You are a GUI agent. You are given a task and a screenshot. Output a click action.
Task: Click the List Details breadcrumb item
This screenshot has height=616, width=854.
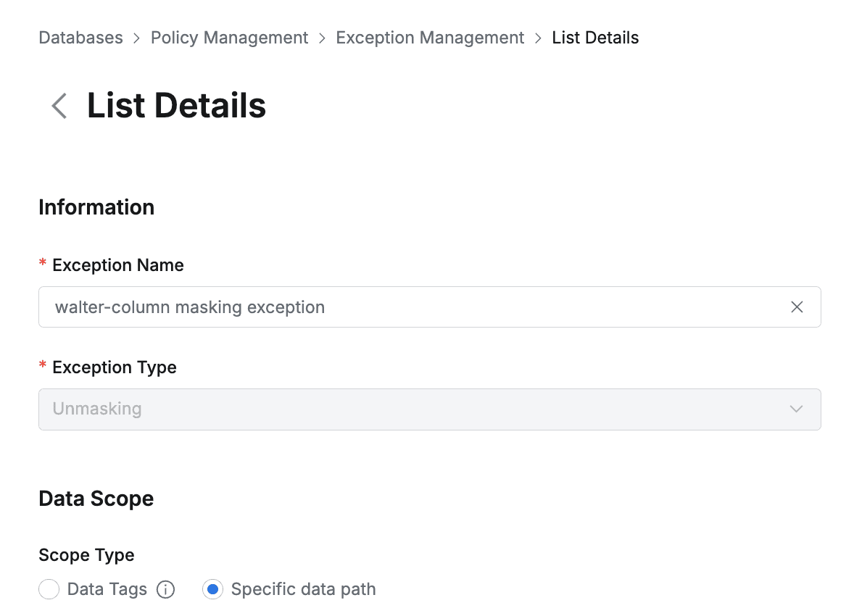pyautogui.click(x=595, y=38)
